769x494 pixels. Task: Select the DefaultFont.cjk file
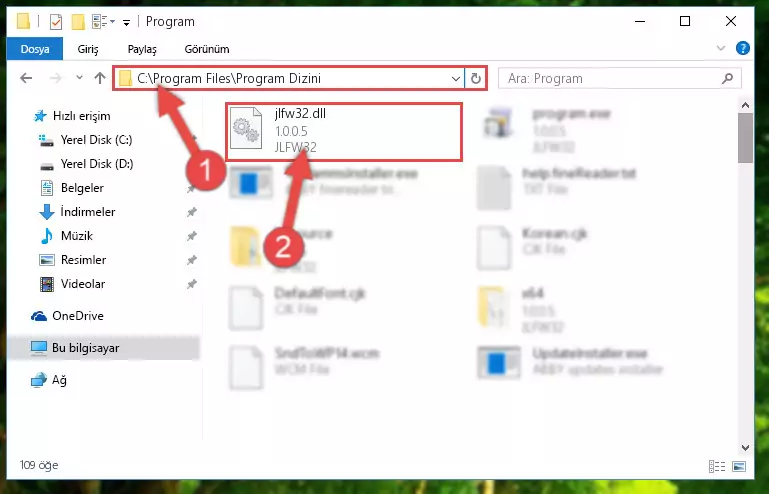point(297,308)
